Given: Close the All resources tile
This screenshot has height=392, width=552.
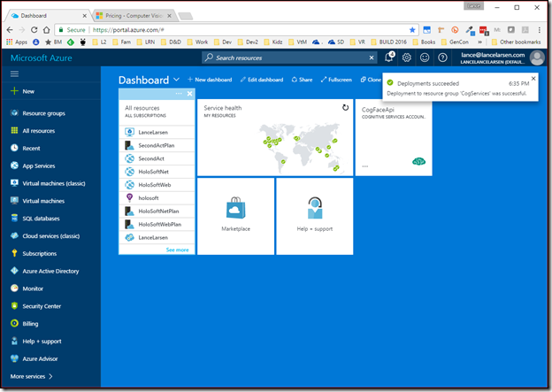Looking at the screenshot, I should pyautogui.click(x=189, y=93).
